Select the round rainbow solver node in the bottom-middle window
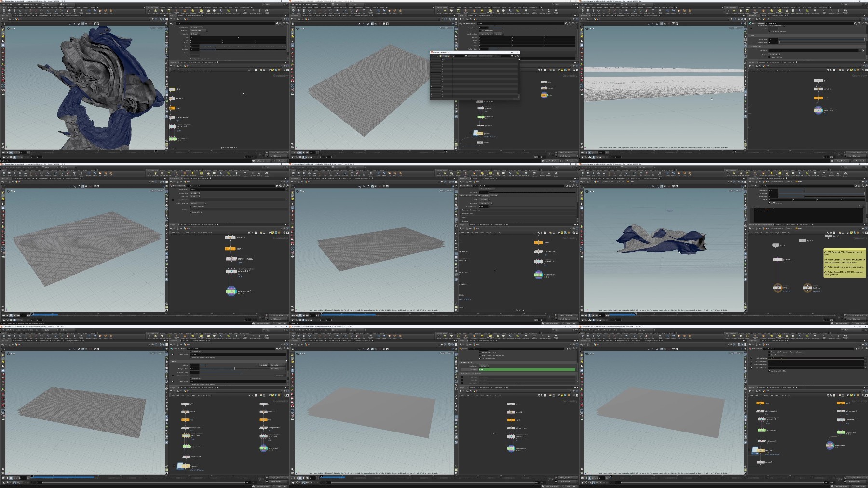 (x=511, y=448)
